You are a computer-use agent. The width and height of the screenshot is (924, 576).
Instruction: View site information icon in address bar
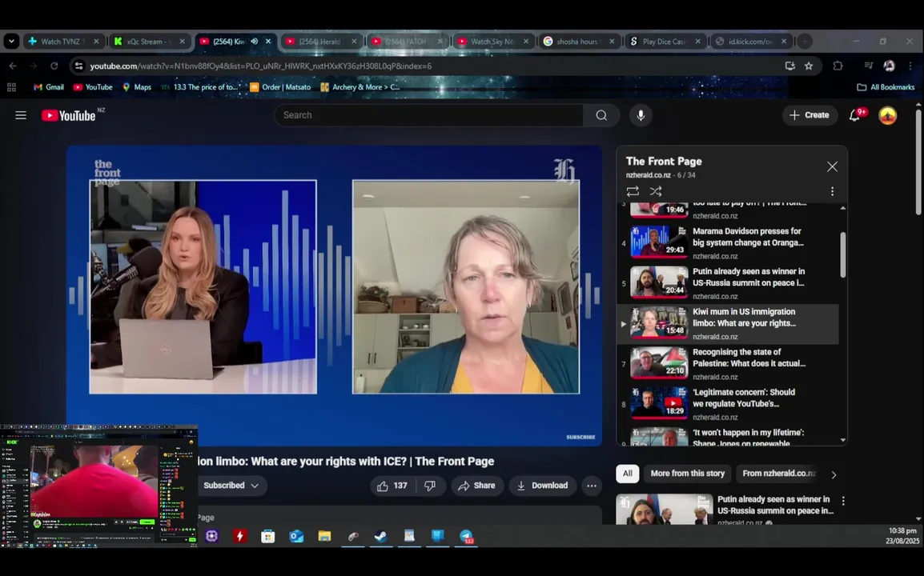79,66
